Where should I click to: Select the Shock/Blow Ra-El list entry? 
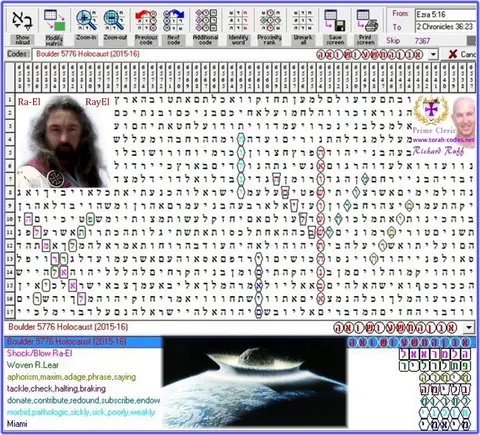point(40,353)
